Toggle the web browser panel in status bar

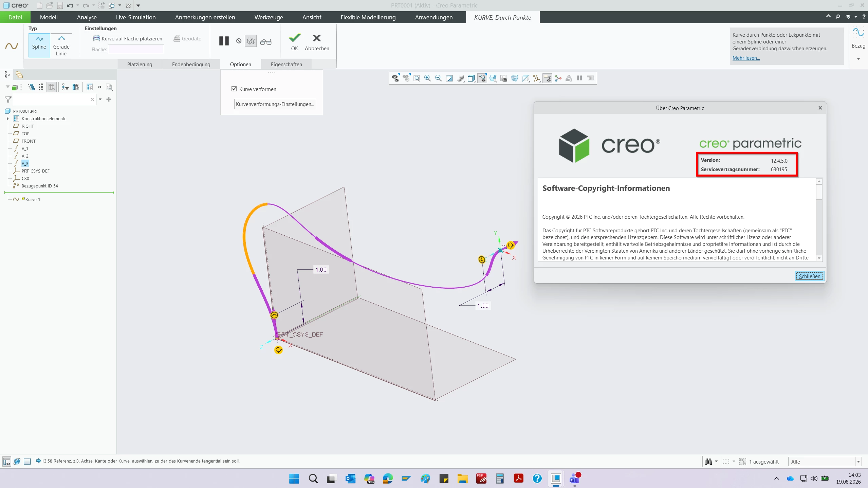click(x=17, y=462)
